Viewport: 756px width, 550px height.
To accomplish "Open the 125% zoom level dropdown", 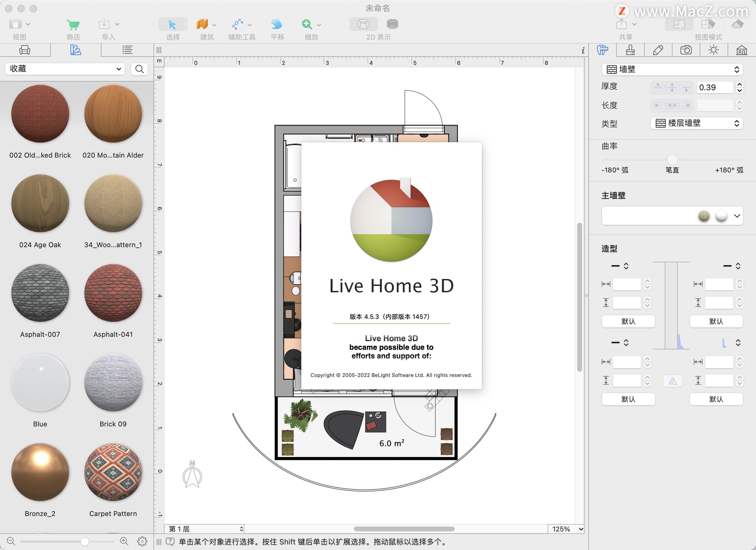I will click(566, 529).
